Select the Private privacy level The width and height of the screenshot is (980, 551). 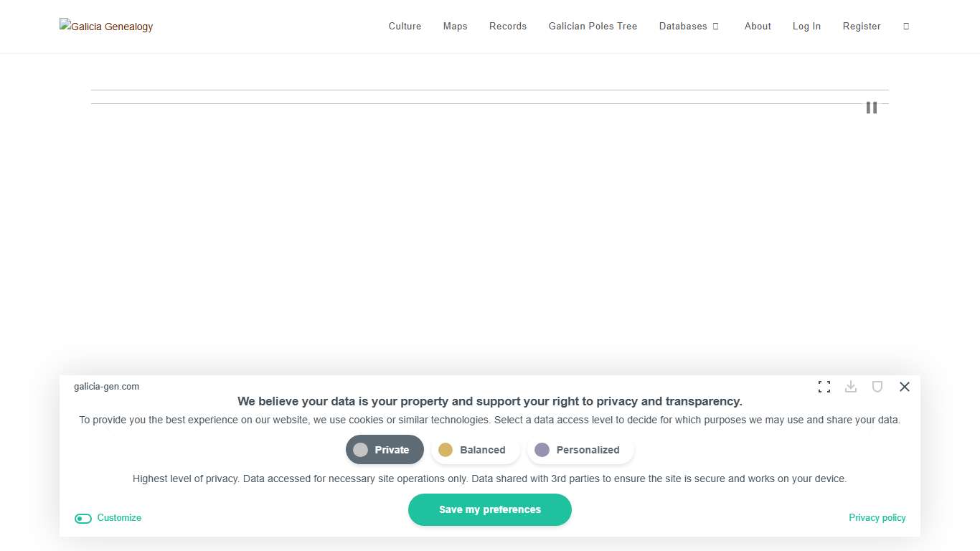coord(385,450)
